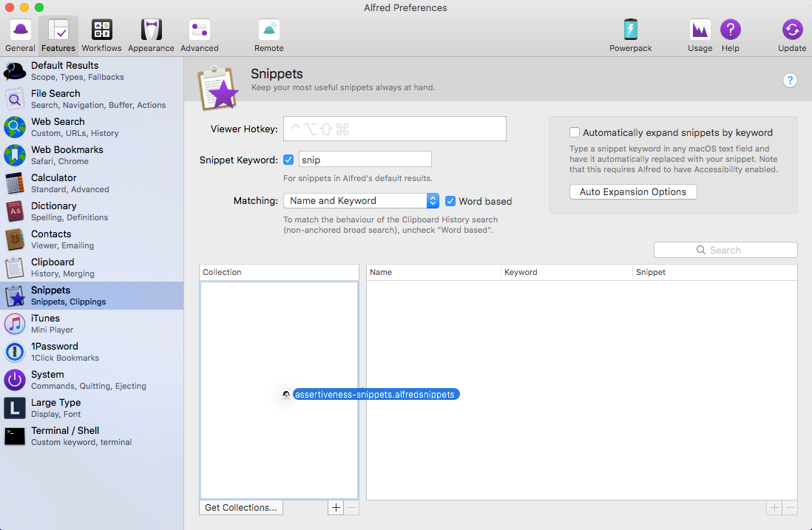
Task: Select 1Password in the features sidebar
Action: click(92, 351)
